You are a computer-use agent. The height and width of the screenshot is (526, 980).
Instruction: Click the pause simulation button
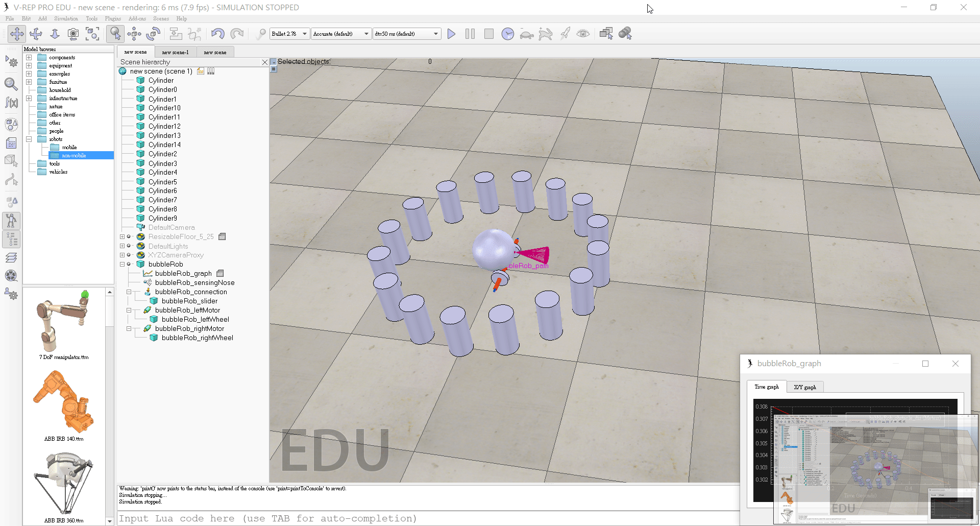470,34
